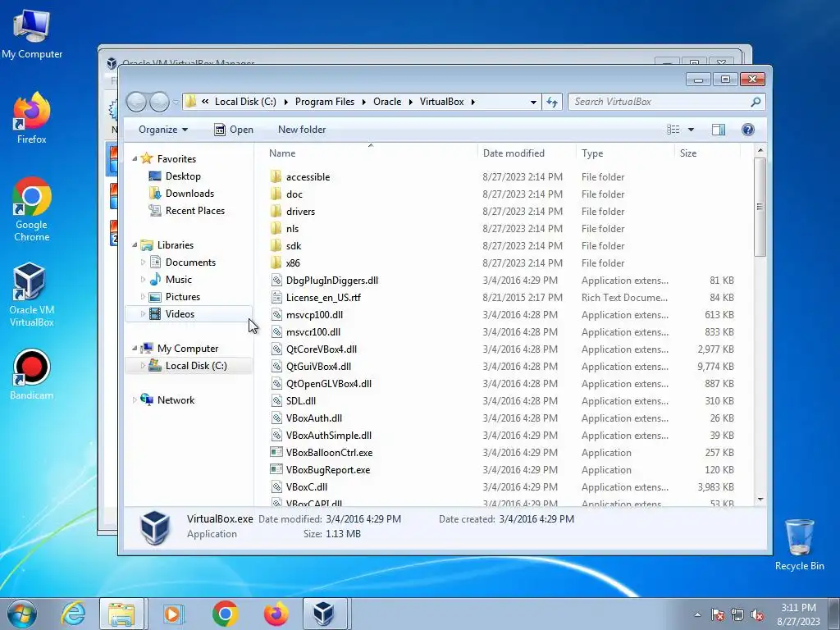Select Recent Places in Favorites
Image resolution: width=840 pixels, height=630 pixels.
[195, 211]
